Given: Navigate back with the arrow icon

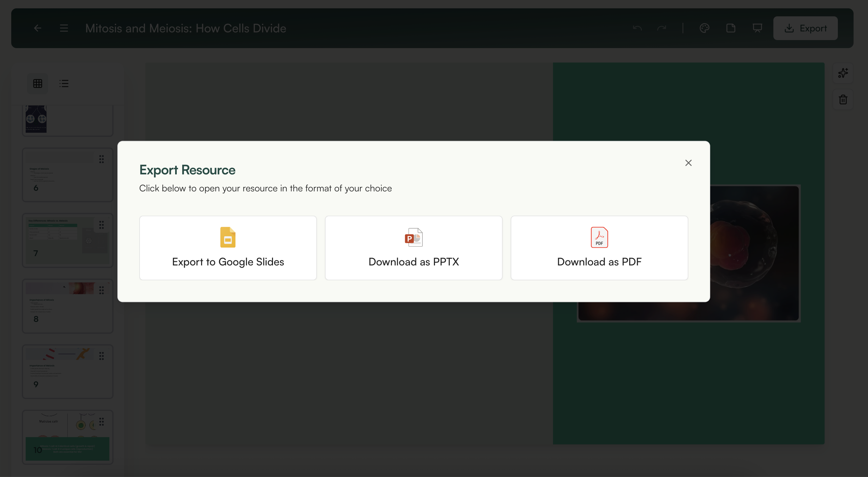Looking at the screenshot, I should tap(38, 28).
